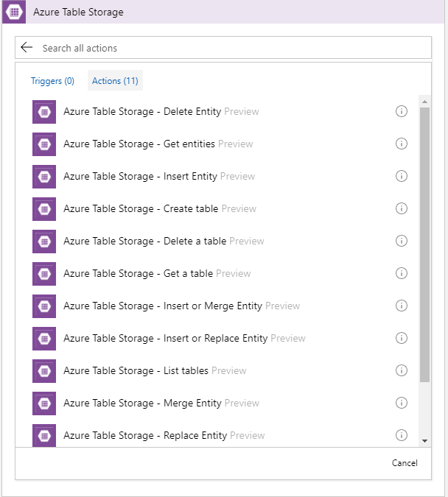Screen dimensions: 448x497
Task: Show info for Insert Entity action
Action: pyautogui.click(x=402, y=176)
